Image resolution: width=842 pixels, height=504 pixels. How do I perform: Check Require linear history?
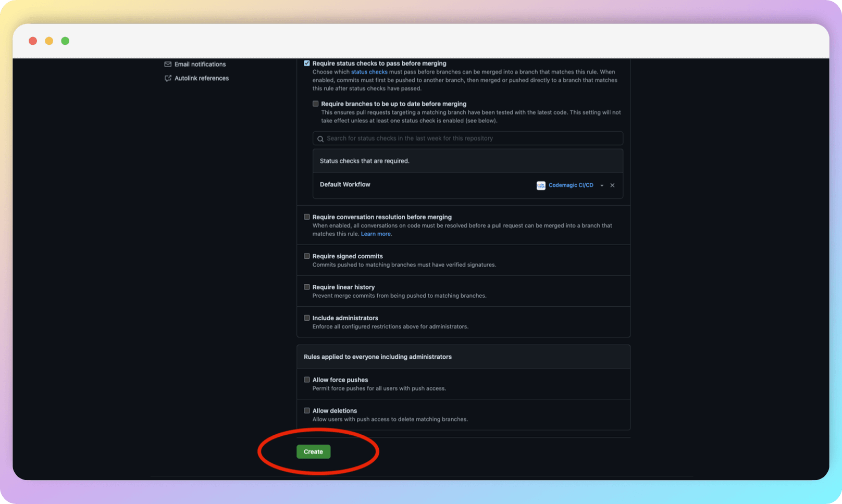(x=307, y=286)
